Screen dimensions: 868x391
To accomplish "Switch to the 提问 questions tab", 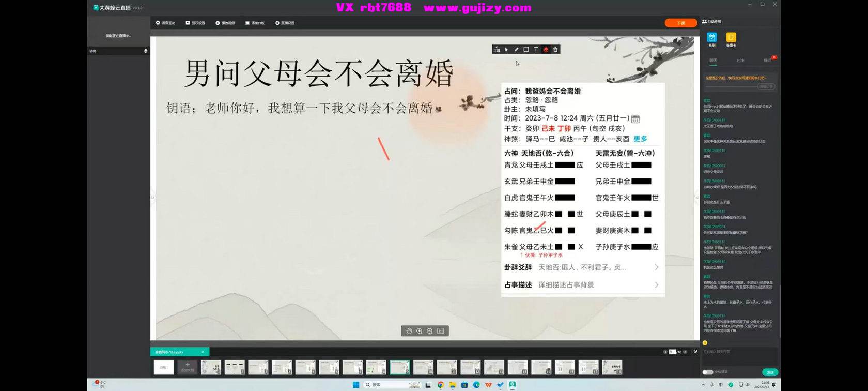I will pos(768,61).
